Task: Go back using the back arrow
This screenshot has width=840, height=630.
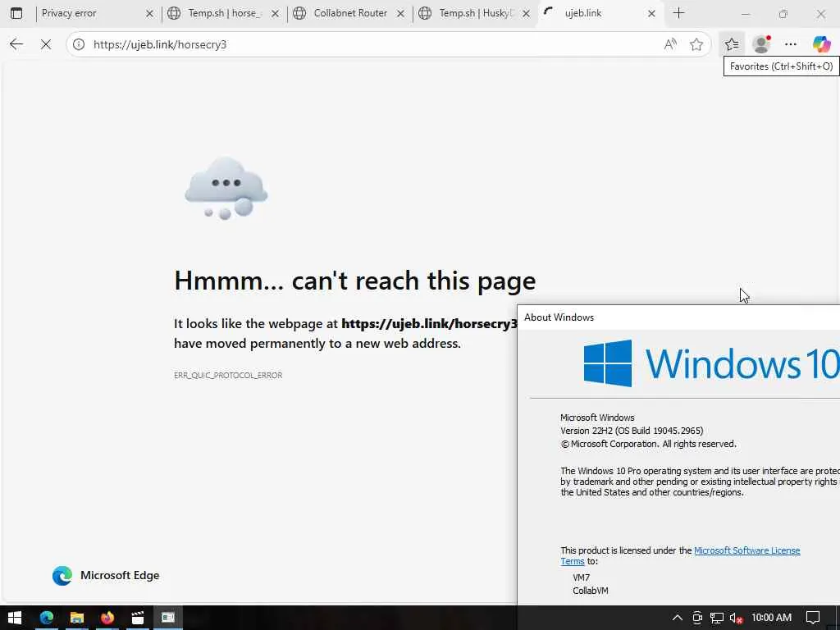Action: (16, 44)
